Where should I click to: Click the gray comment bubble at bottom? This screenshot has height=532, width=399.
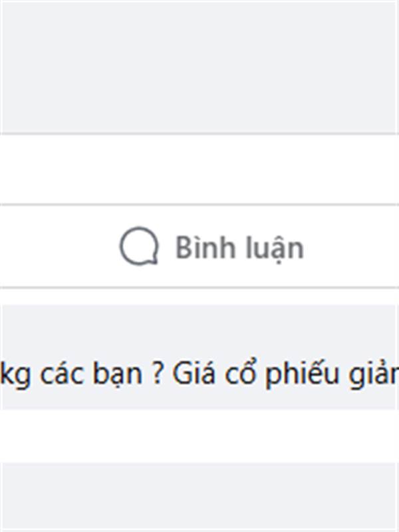[199, 496]
